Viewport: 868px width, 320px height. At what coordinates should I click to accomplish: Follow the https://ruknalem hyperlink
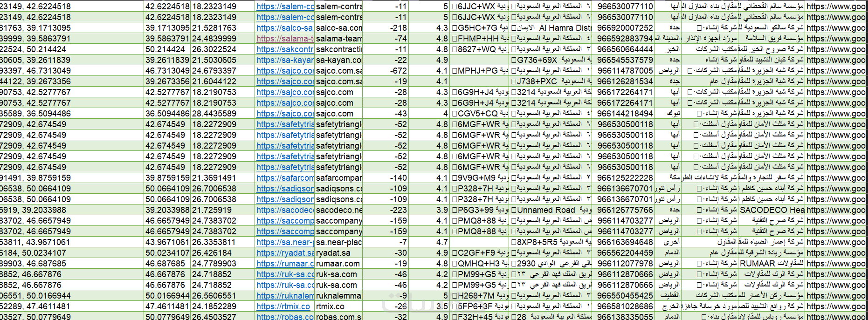click(x=285, y=296)
